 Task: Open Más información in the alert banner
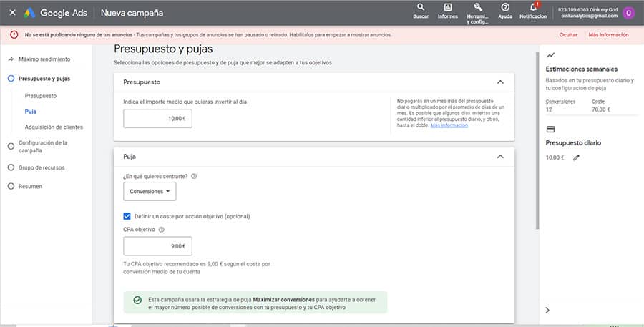(x=608, y=35)
